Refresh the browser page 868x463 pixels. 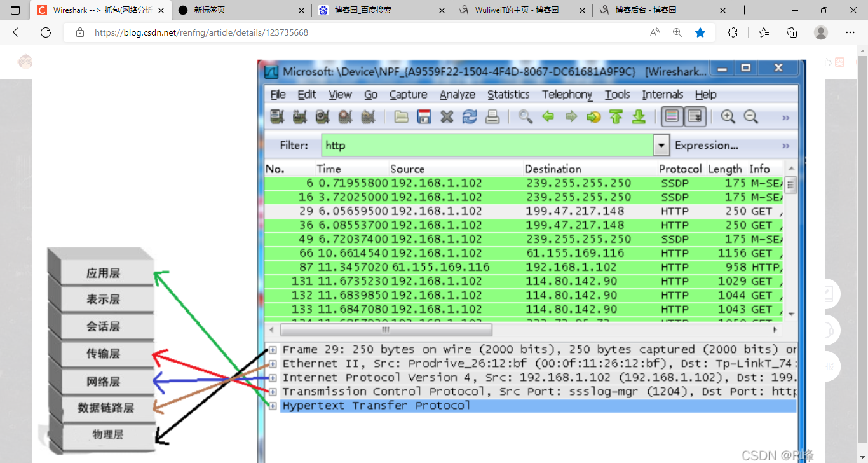pos(46,32)
